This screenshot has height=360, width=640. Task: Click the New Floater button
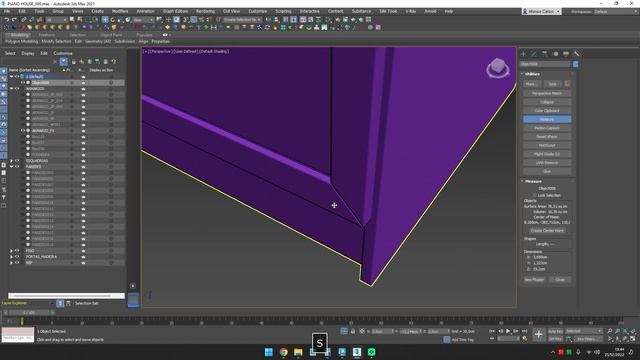(x=534, y=280)
